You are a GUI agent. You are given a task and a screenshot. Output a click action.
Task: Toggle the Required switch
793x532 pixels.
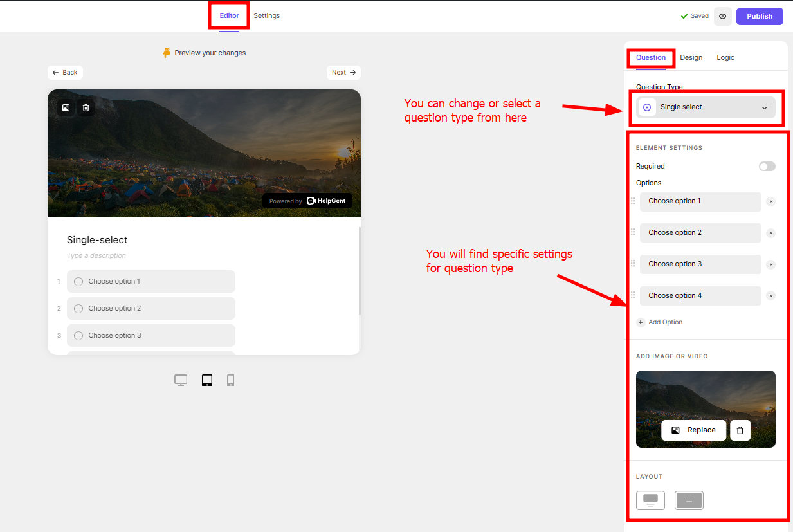(x=767, y=167)
